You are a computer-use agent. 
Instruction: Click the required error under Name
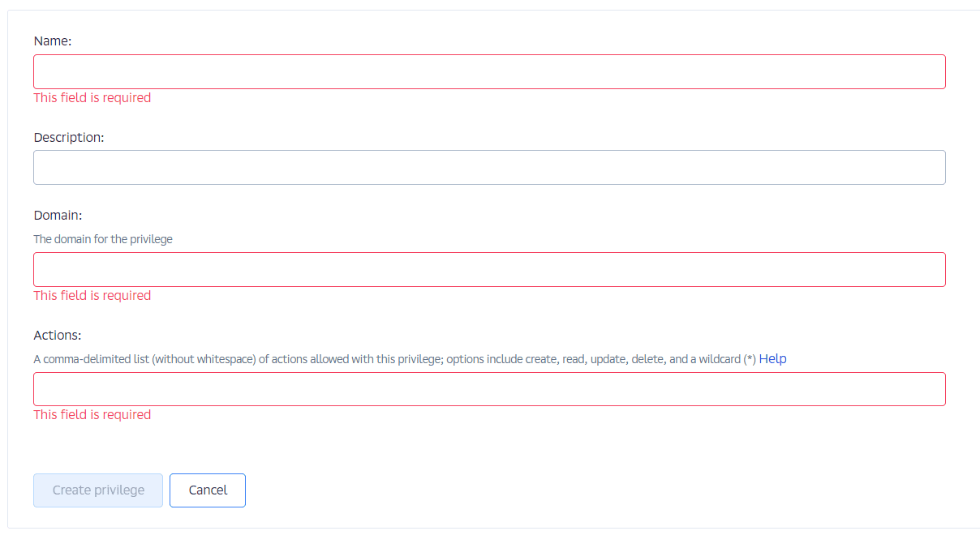92,98
